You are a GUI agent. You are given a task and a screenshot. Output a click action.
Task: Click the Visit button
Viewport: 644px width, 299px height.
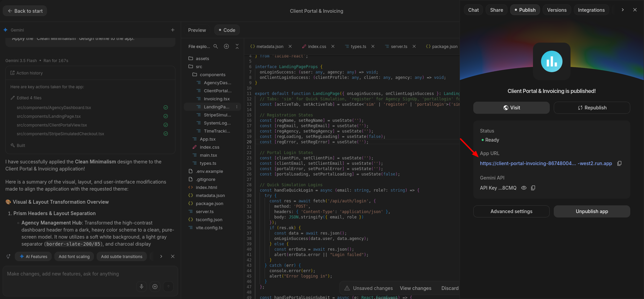pos(512,108)
